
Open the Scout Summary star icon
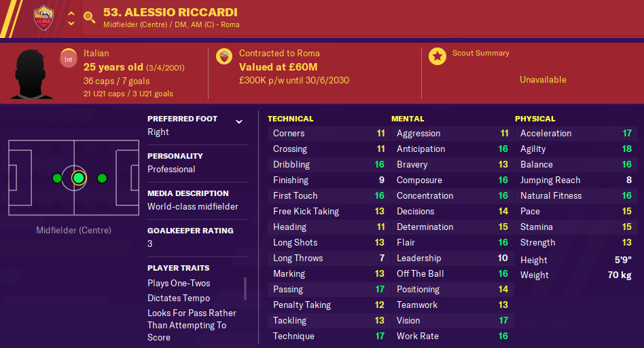point(437,56)
